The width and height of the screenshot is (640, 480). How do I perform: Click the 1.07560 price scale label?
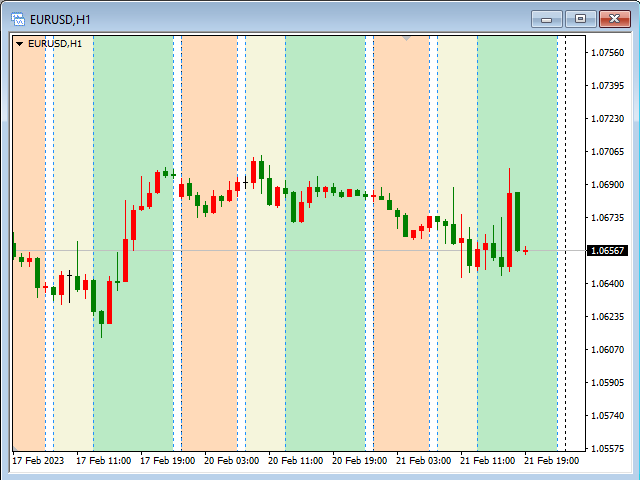pos(607,53)
